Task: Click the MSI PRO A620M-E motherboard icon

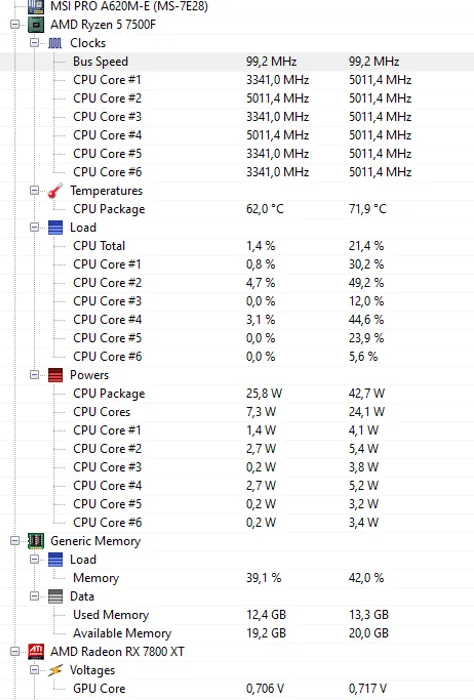Action: coord(36,6)
